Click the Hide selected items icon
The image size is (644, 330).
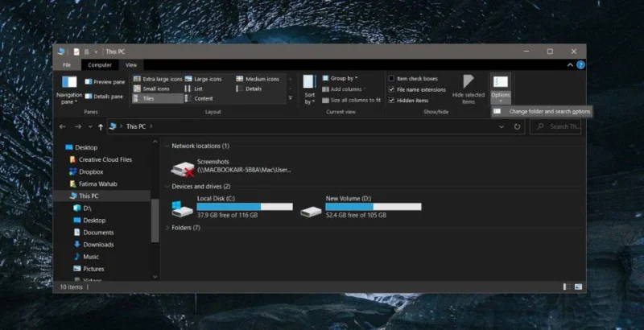coord(469,81)
